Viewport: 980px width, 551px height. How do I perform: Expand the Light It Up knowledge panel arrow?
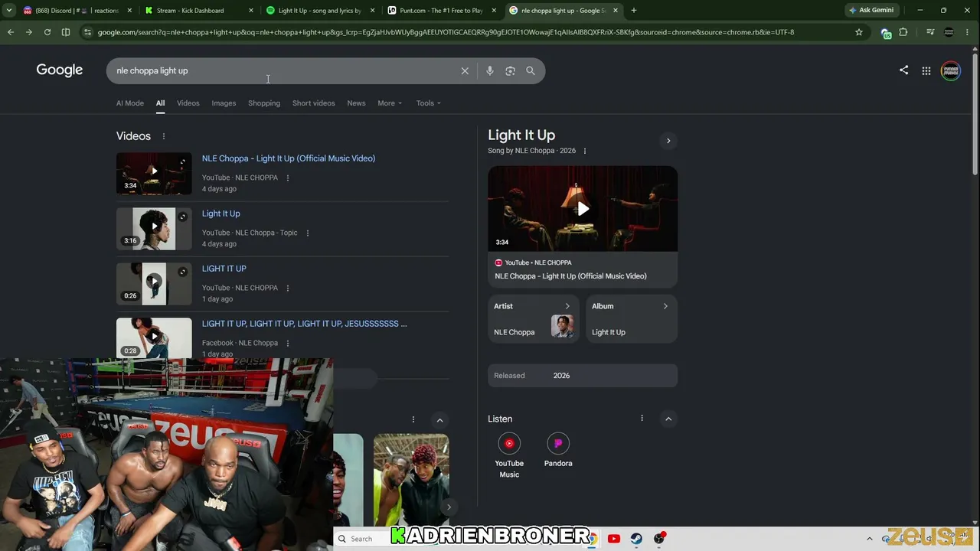coord(668,141)
